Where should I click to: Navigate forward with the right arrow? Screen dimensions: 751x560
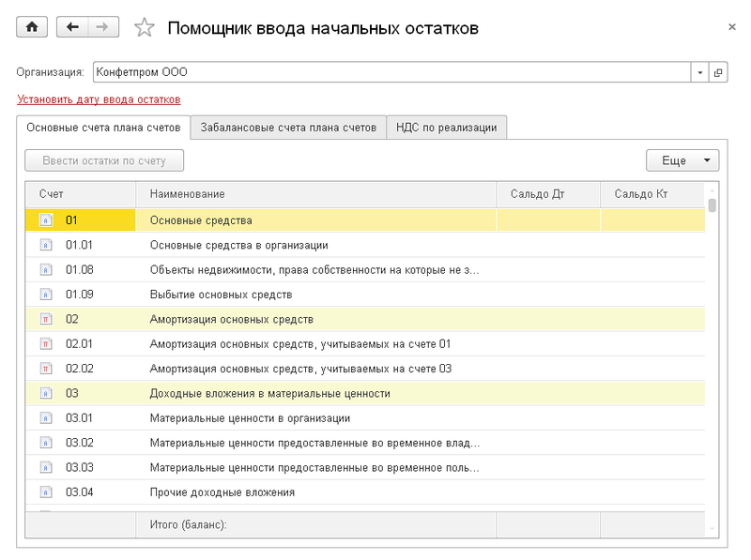103,27
